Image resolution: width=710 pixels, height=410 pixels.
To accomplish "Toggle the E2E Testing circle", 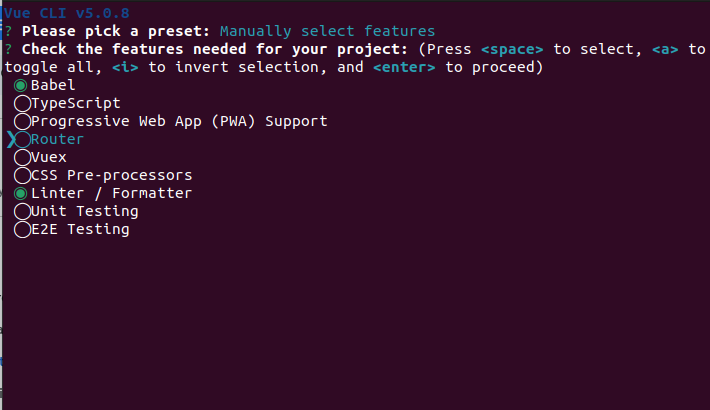I will pos(22,229).
